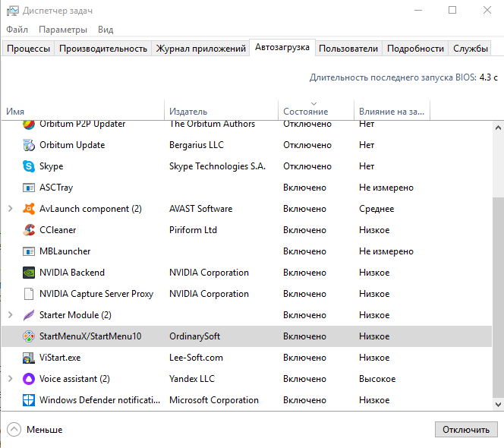Select the NVIDIA Backend row name

click(72, 273)
